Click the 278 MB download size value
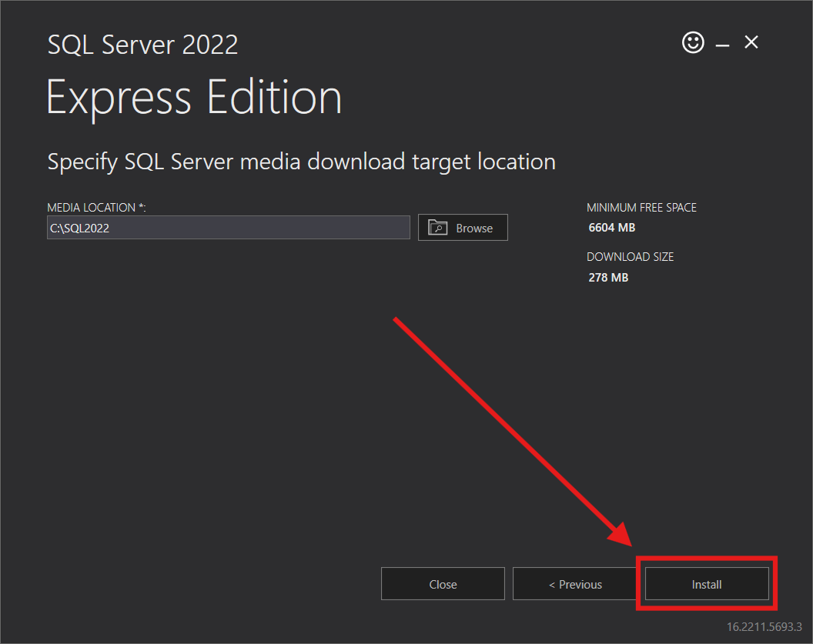Image resolution: width=813 pixels, height=644 pixels. point(608,277)
